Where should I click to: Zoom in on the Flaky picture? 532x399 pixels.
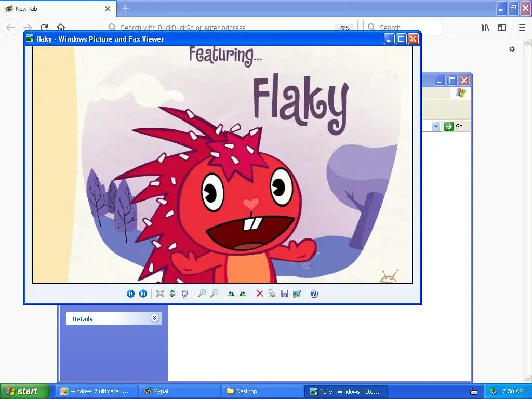[202, 294]
